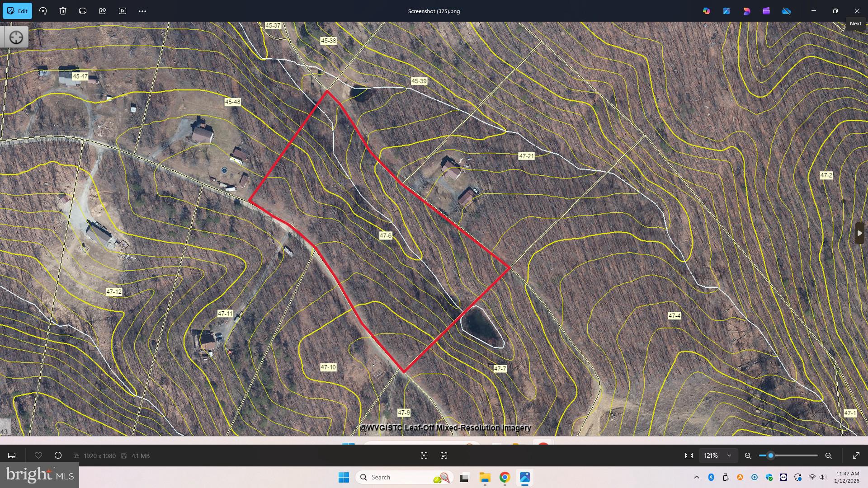The width and height of the screenshot is (868, 488).
Task: Click the taskbar search box
Action: 402,477
